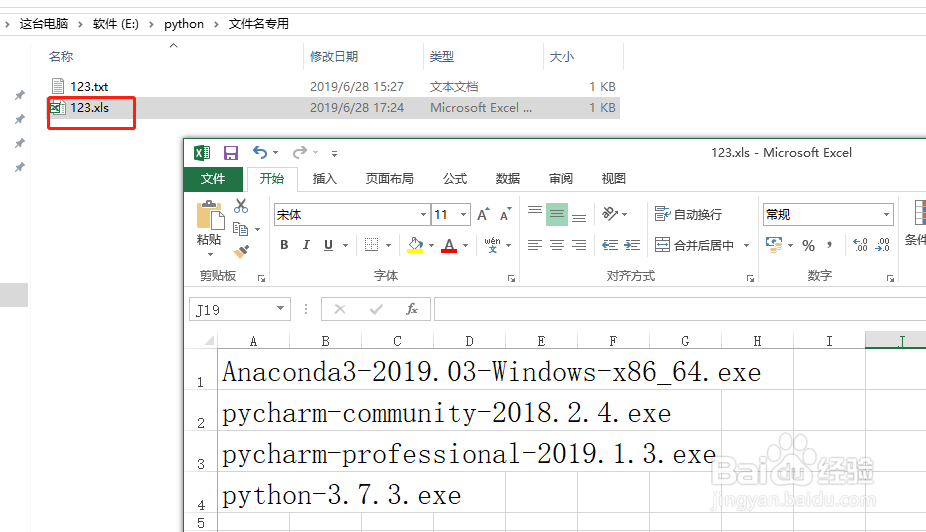Toggle middle vertical alignment

coord(557,214)
